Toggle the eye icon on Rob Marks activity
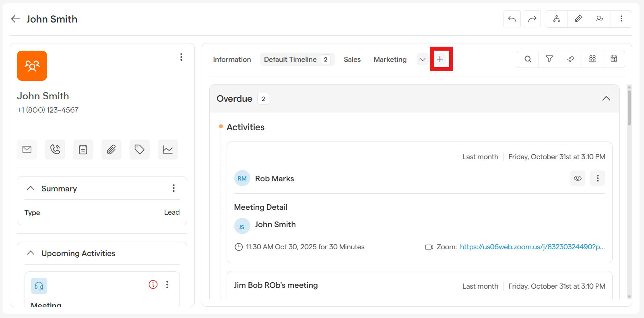 click(x=577, y=178)
